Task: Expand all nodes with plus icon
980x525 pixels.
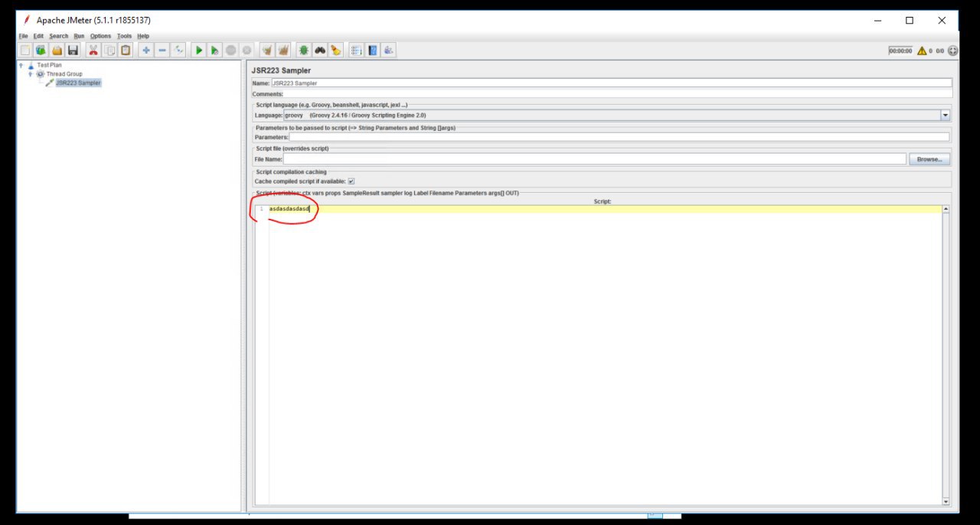Action: [146, 51]
